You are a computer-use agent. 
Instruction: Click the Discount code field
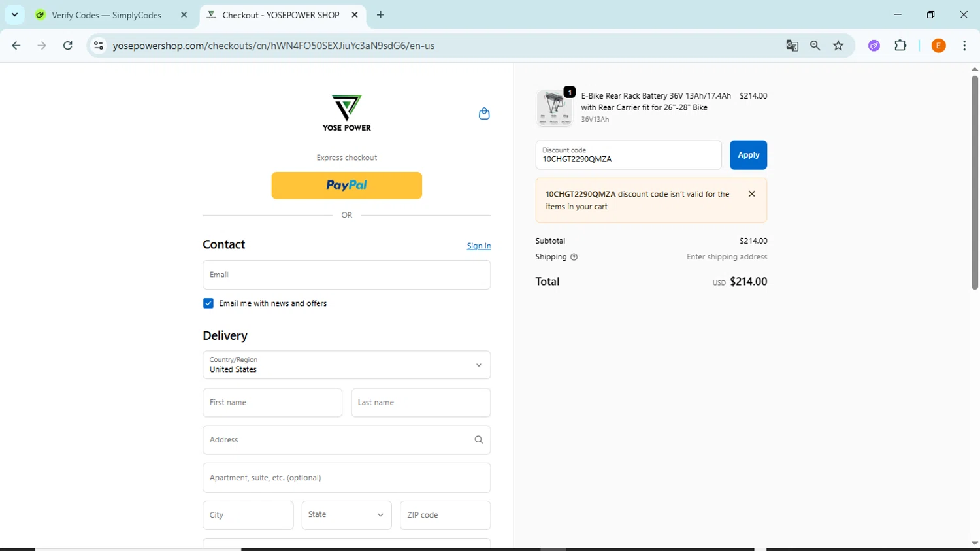629,155
